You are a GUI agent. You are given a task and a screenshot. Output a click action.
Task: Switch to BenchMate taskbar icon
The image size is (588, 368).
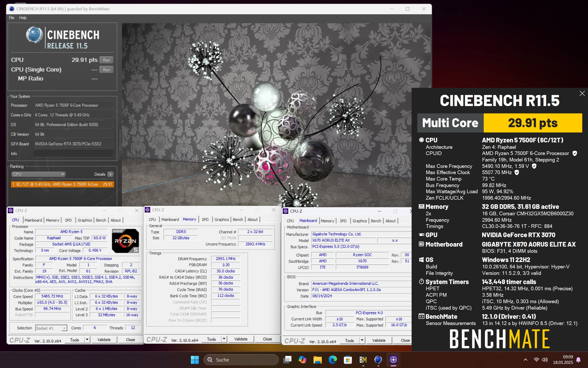(x=363, y=359)
